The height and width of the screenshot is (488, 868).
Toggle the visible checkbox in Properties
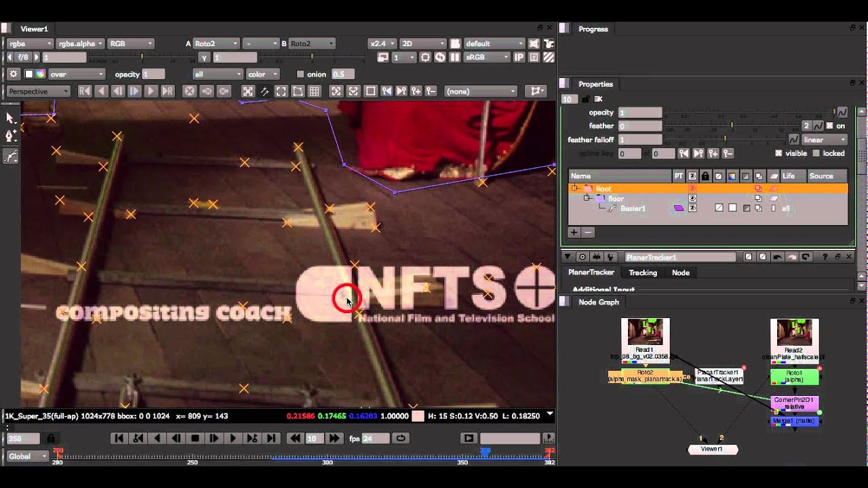point(778,153)
